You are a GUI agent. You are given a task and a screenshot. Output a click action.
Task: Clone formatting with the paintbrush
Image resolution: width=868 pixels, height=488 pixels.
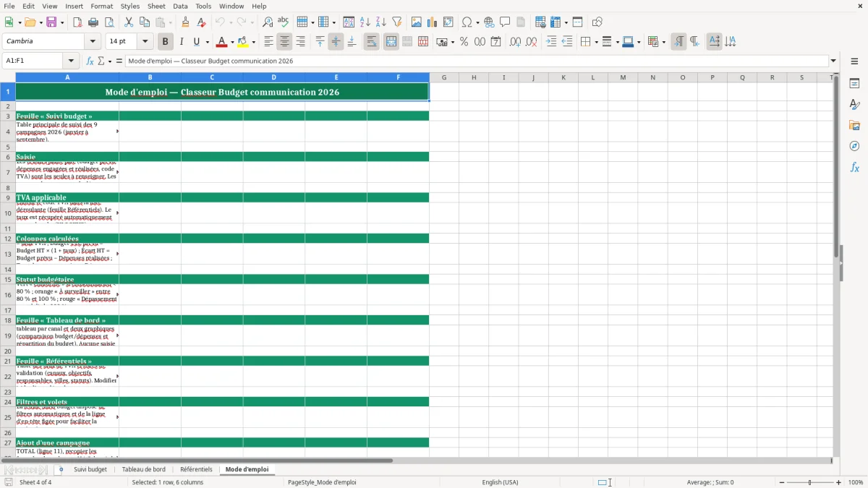[186, 22]
